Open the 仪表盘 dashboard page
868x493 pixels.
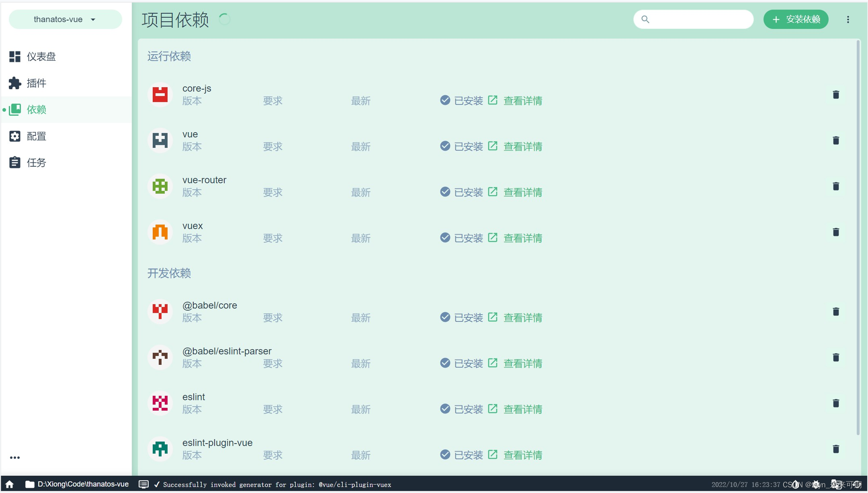coord(66,57)
